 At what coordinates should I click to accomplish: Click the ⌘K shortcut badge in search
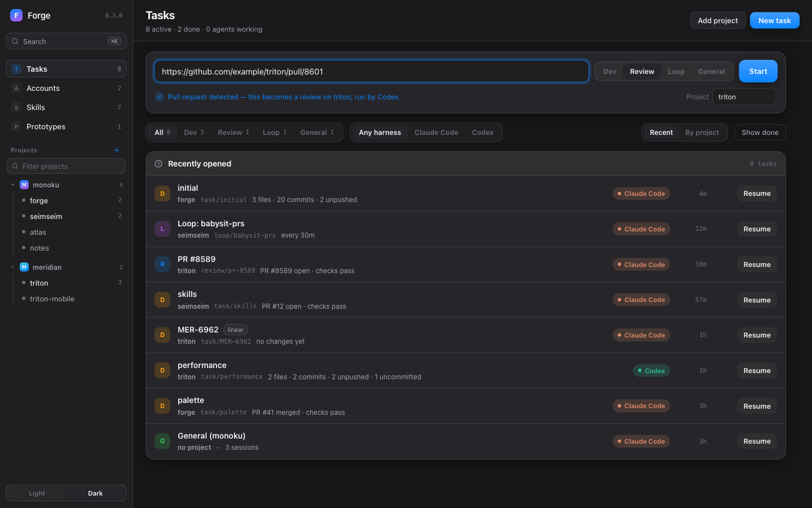114,41
